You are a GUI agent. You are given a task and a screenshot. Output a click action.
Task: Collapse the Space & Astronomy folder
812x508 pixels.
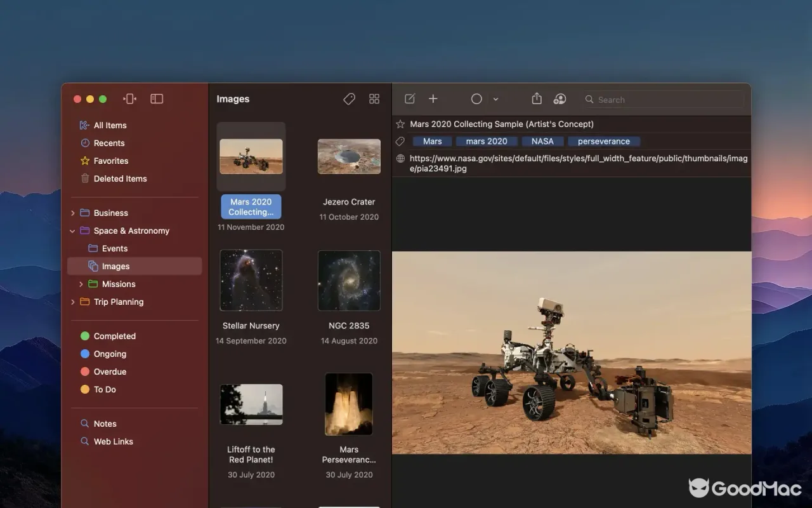[73, 231]
